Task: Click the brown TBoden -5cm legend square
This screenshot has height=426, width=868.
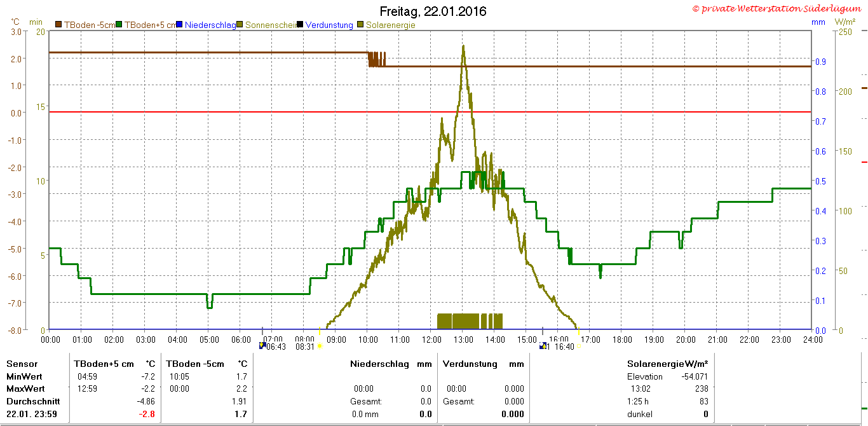Action: [x=58, y=25]
